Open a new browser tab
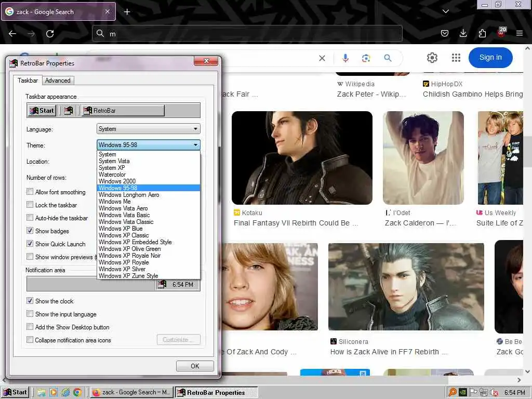This screenshot has width=532, height=399. (x=127, y=12)
